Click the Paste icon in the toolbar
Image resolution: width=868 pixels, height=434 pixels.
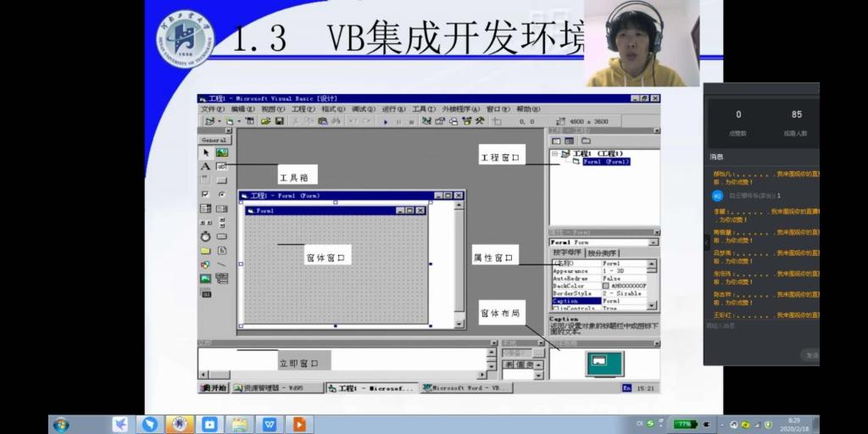point(322,121)
